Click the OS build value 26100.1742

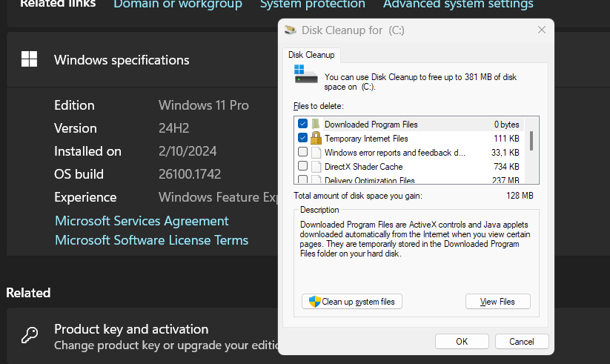click(190, 174)
